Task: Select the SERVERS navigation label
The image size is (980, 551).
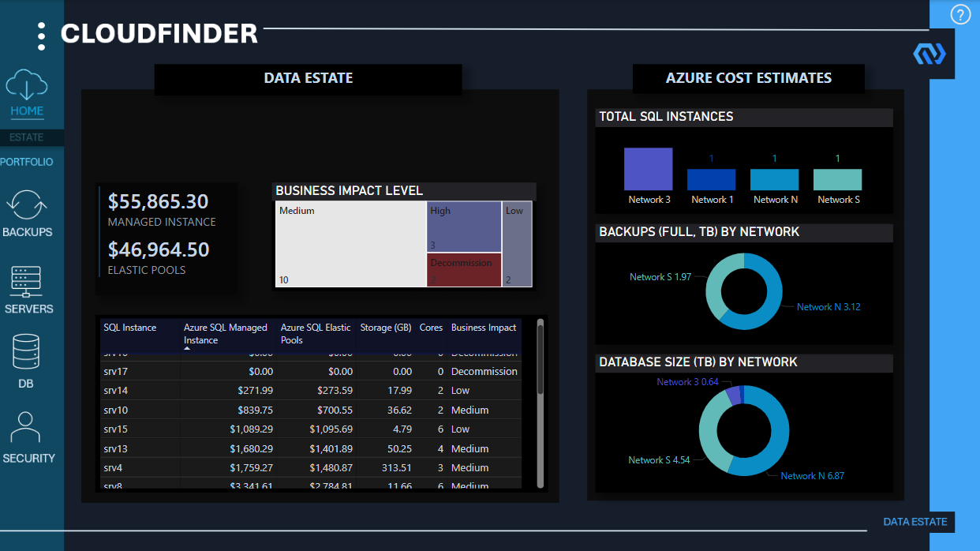Action: click(x=28, y=309)
